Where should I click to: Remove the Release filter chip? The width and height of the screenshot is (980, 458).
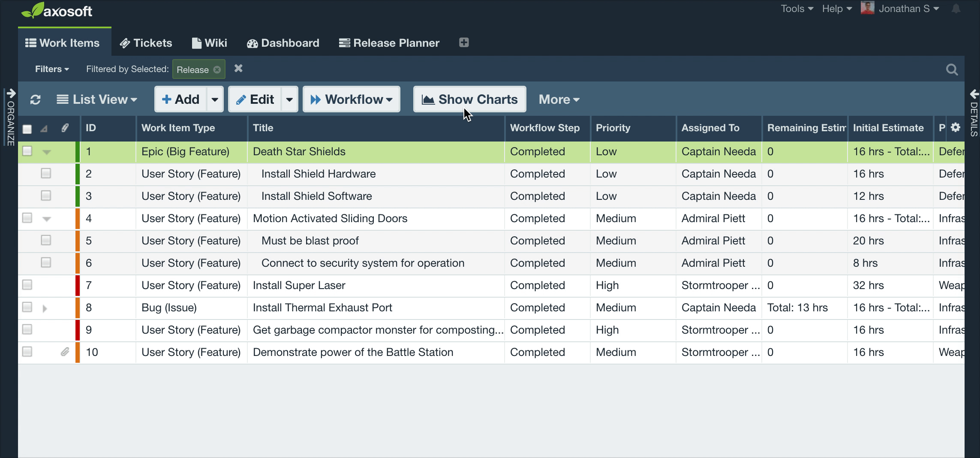(217, 69)
